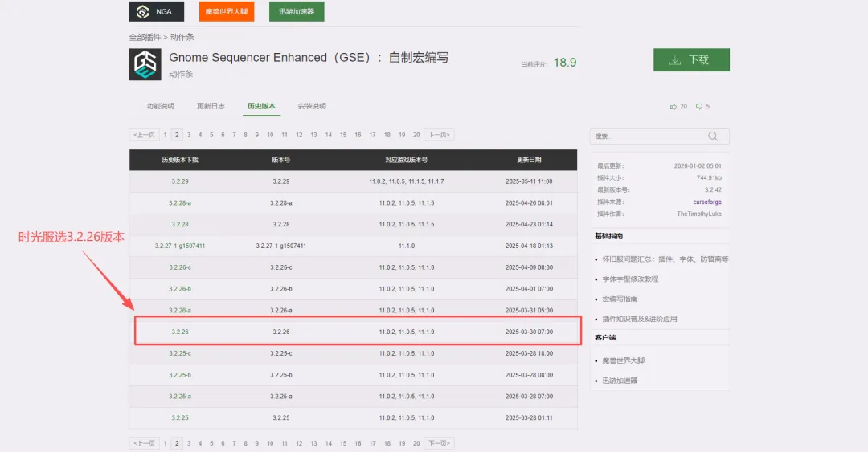The width and height of the screenshot is (868, 452).
Task: Click the green 下载 download button
Action: click(691, 59)
